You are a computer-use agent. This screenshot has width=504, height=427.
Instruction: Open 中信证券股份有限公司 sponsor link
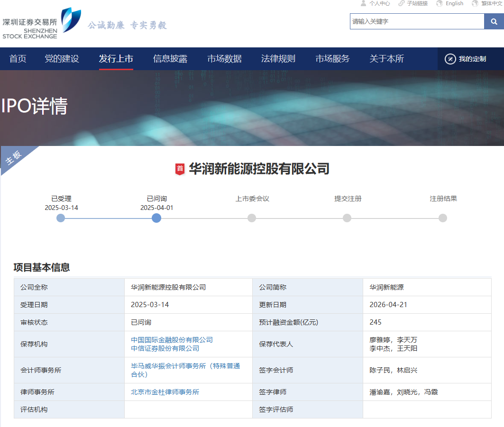tap(165, 348)
